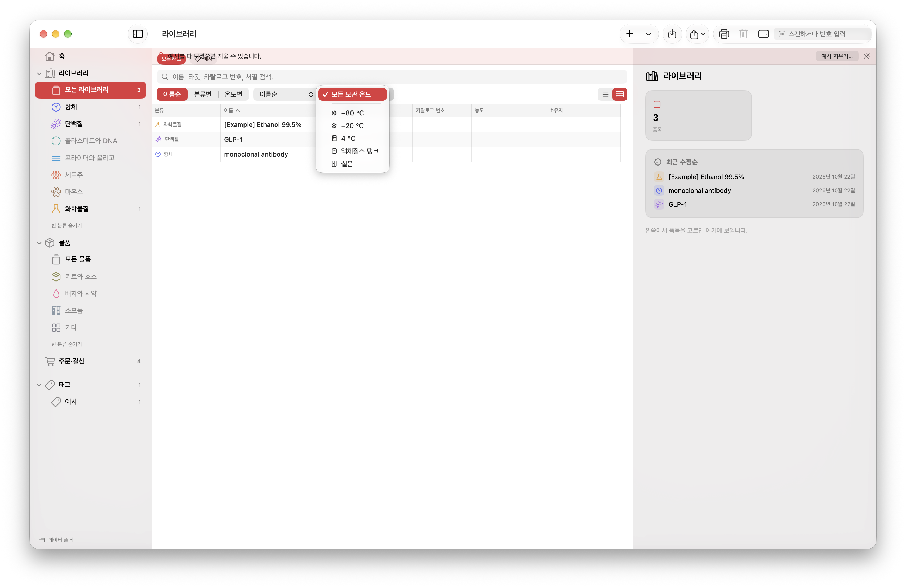Screen dimensions: 906x588
Task: Toggle the right inspector panel icon
Action: click(x=763, y=34)
